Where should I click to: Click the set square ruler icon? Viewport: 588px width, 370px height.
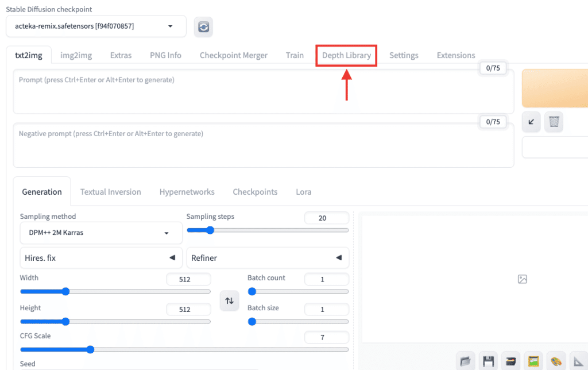point(578,361)
